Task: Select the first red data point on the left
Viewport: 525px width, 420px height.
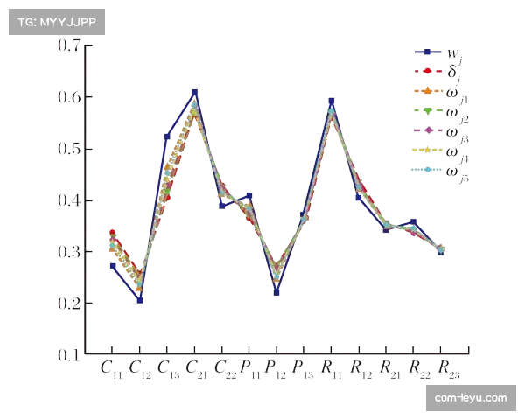Action: point(112,233)
